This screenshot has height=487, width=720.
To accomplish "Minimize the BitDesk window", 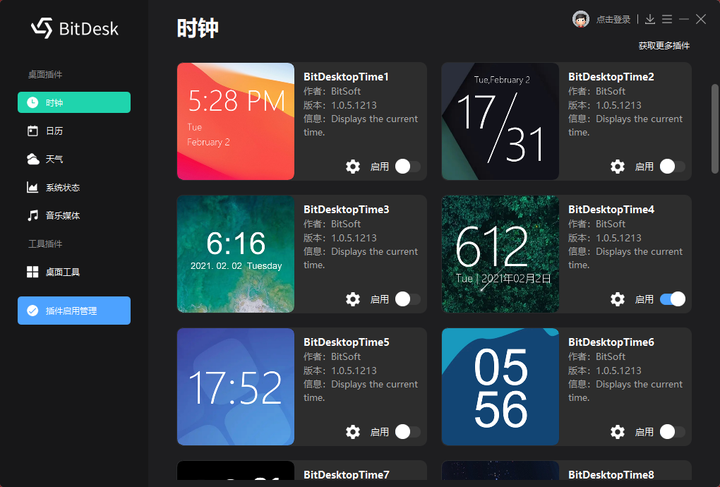I will click(684, 19).
